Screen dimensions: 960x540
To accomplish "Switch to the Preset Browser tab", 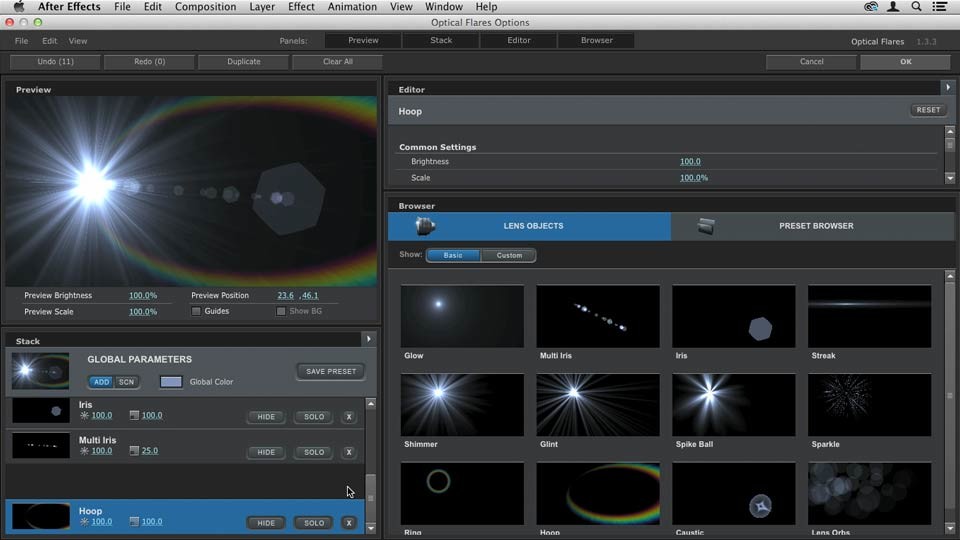I will tap(812, 226).
